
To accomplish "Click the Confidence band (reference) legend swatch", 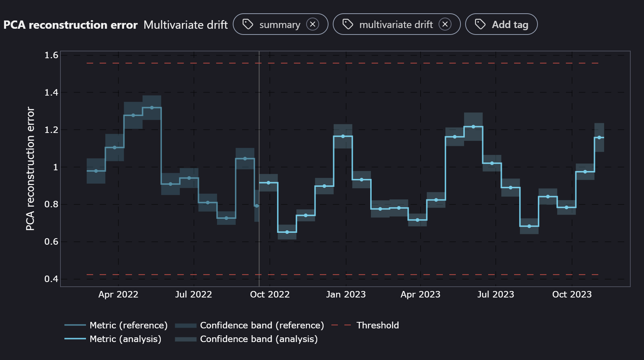I will pos(186,326).
